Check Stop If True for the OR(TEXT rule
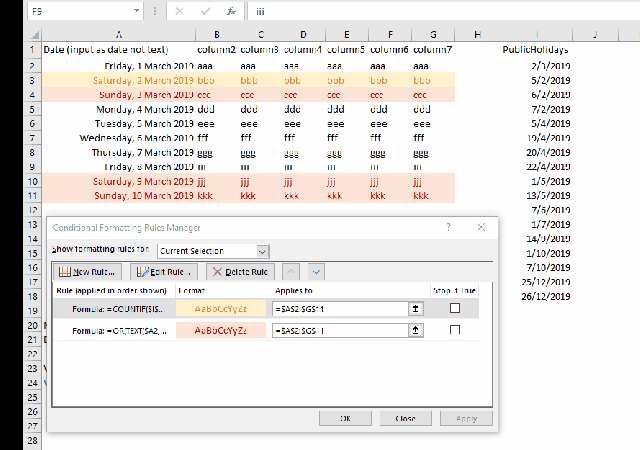The image size is (640, 450). 455,330
